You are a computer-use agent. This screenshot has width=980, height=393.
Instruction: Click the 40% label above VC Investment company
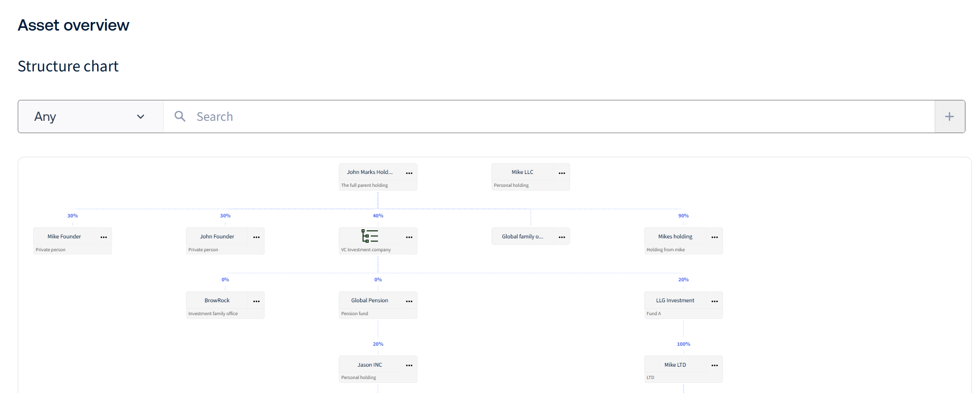378,216
